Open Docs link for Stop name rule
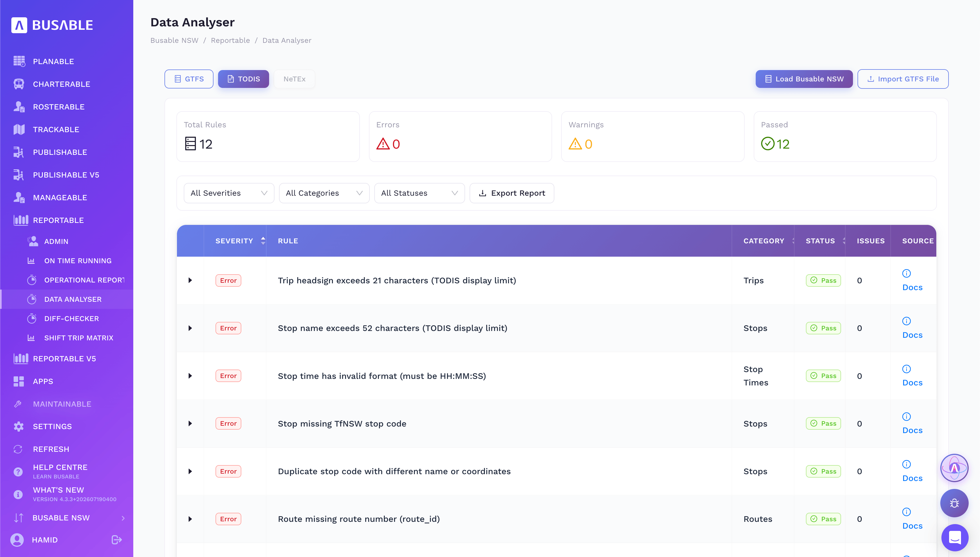This screenshot has height=557, width=980. coord(912,335)
